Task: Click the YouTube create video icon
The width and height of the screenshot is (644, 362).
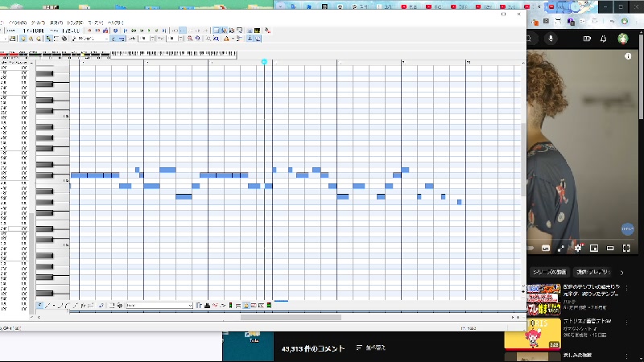Action: pos(587,39)
